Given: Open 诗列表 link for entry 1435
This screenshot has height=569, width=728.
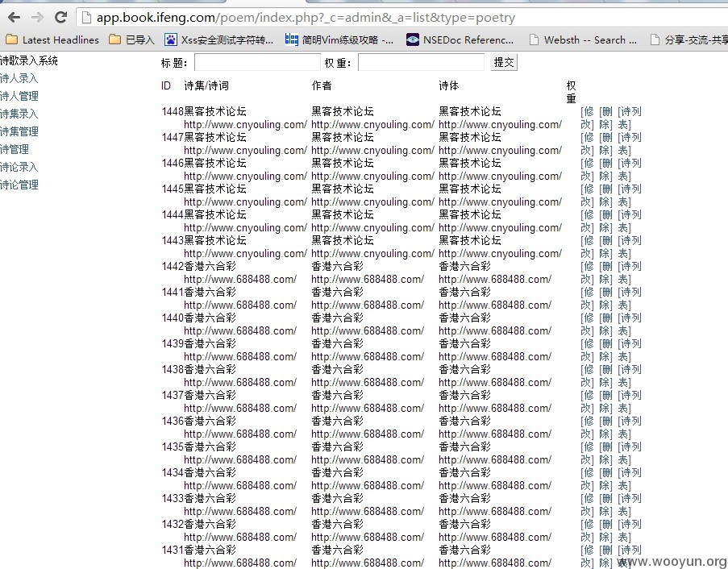Looking at the screenshot, I should (630, 454).
